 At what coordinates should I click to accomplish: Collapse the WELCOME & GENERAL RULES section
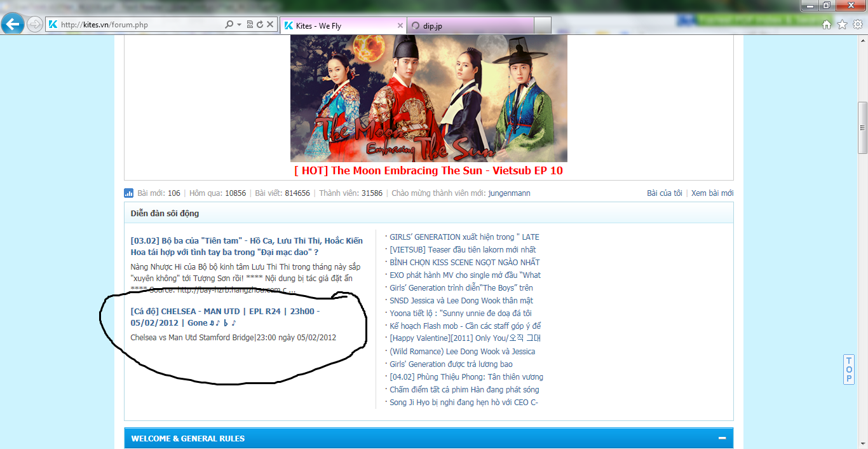point(722,438)
